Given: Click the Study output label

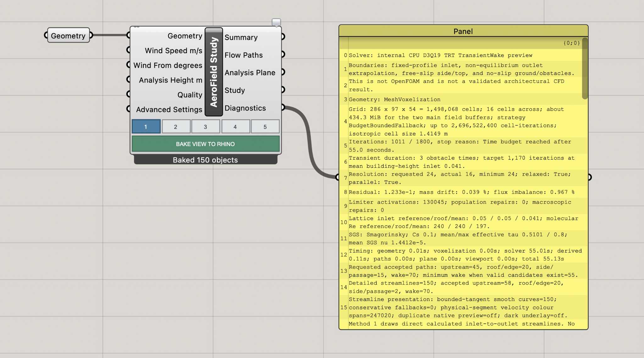Looking at the screenshot, I should click(x=235, y=90).
